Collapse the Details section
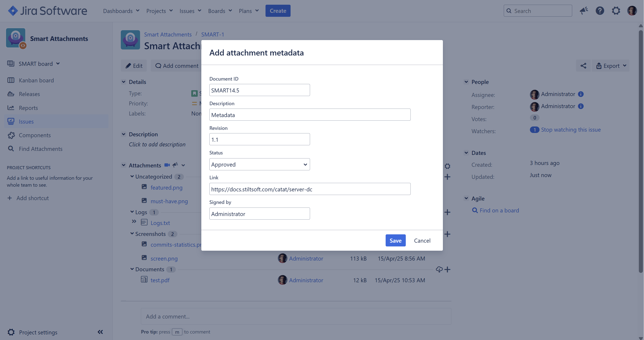 coord(123,82)
